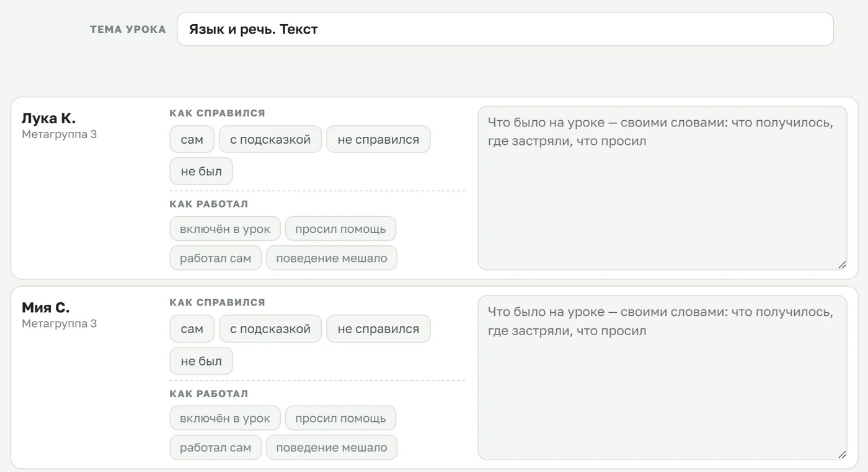Mark 'не справился' for Мия С.
The image size is (868, 472).
pos(378,329)
